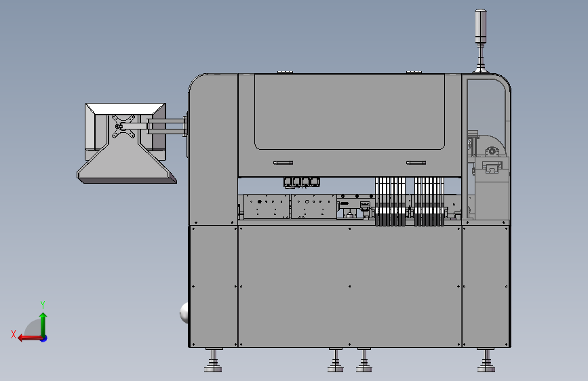Select the left feeder bank
This screenshot has width=588, height=381.
[x=391, y=201]
